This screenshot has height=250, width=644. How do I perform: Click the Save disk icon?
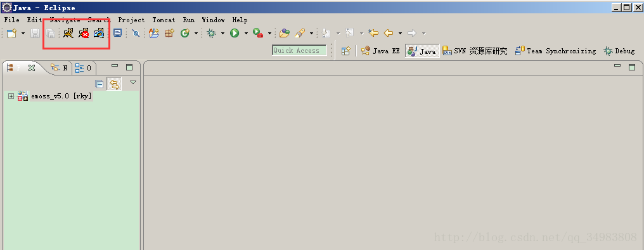35,33
